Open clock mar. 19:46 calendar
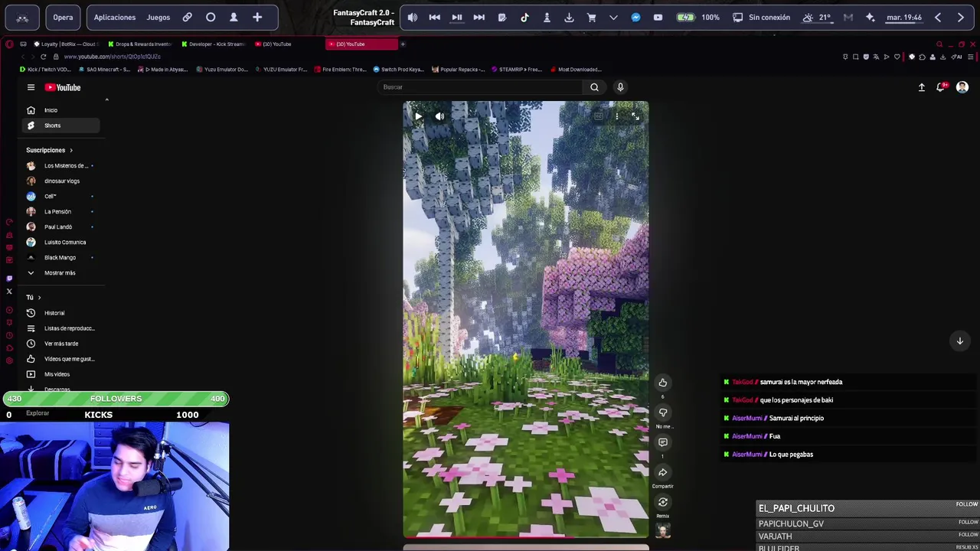The image size is (980, 551). (904, 17)
